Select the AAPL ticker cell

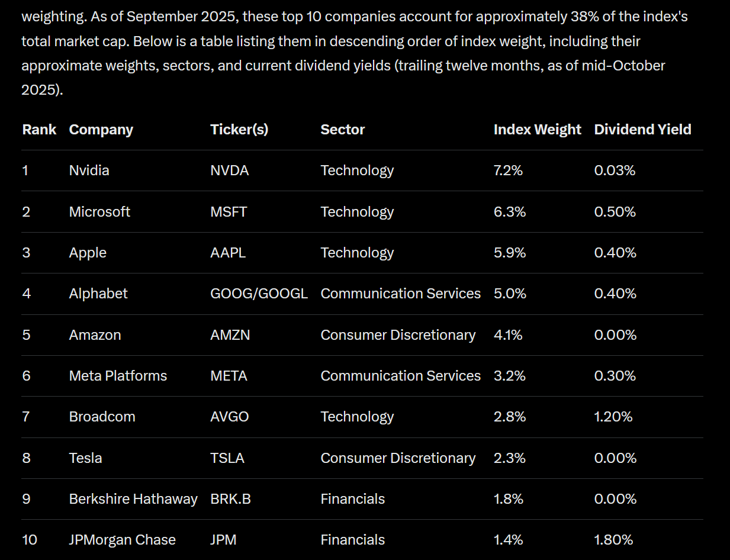tap(228, 253)
